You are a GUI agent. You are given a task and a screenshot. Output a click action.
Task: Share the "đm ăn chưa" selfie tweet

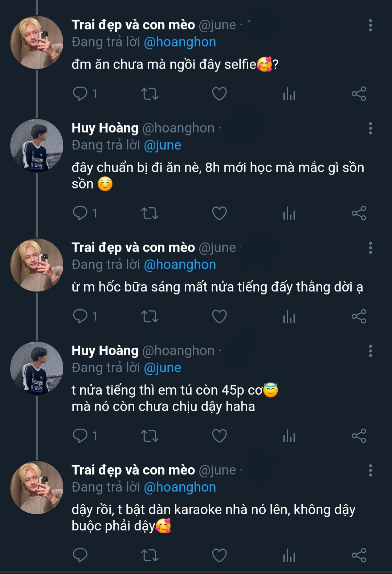pos(359,94)
